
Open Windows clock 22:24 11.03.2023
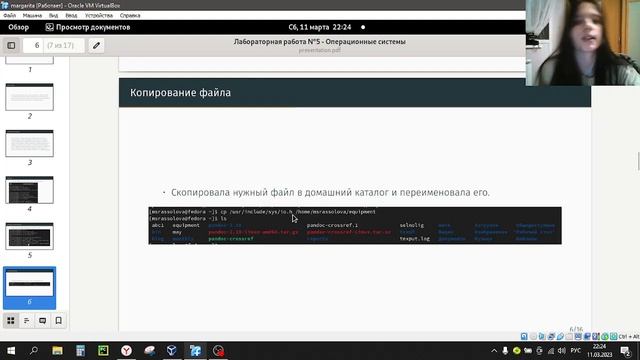[599, 351]
